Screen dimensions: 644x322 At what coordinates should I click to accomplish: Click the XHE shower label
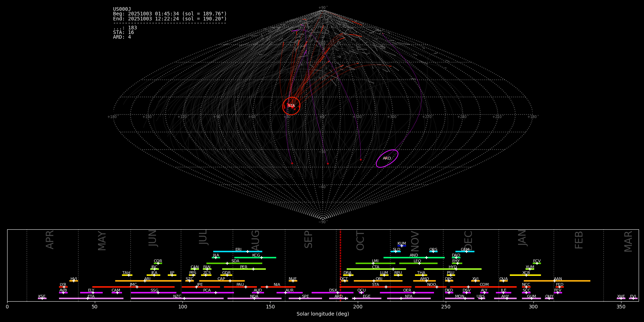621,297
